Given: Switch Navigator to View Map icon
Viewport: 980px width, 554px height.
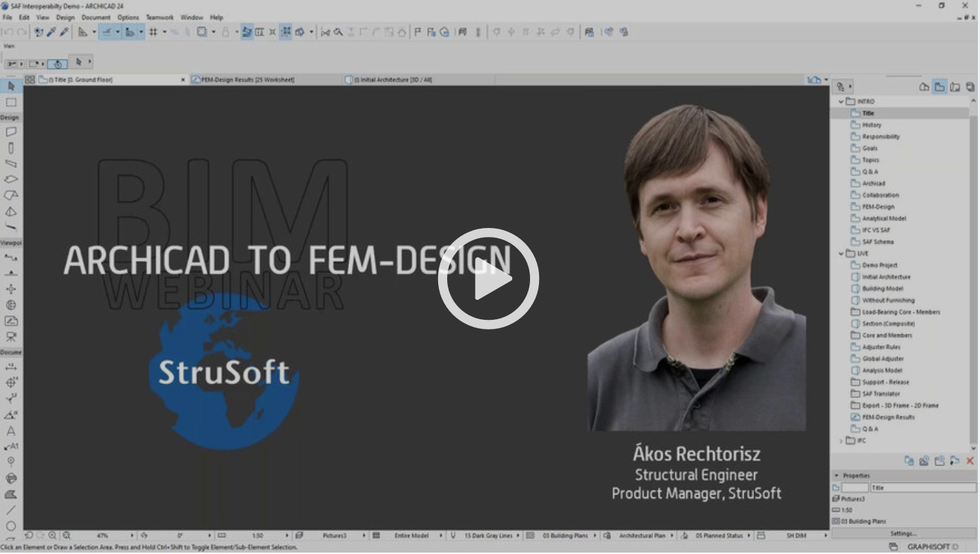Looking at the screenshot, I should pos(939,87).
